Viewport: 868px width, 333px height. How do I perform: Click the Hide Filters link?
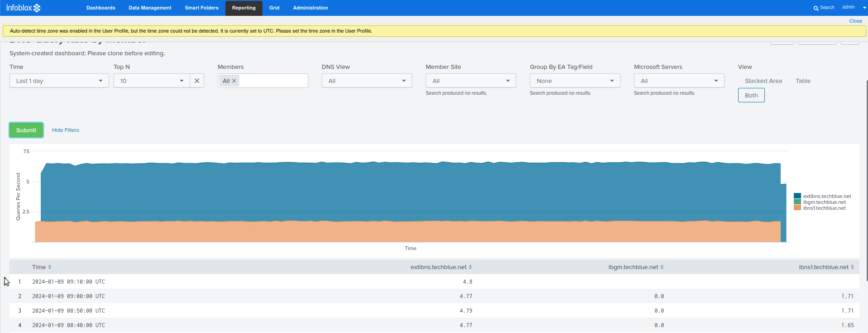(x=65, y=130)
